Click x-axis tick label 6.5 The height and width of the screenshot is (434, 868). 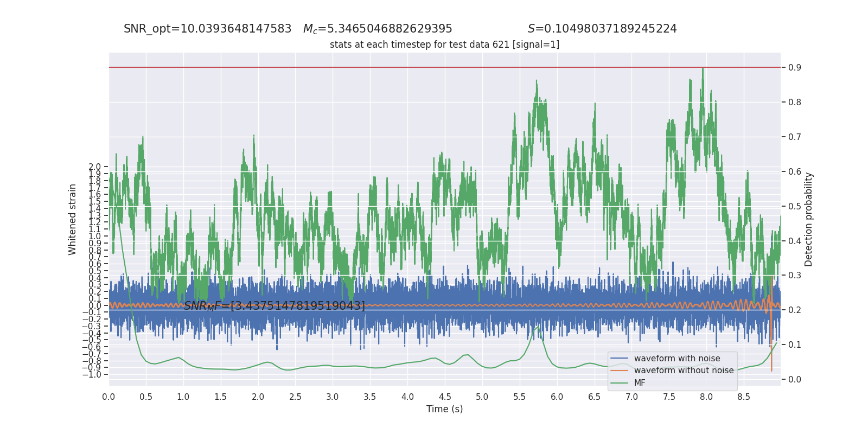594,397
